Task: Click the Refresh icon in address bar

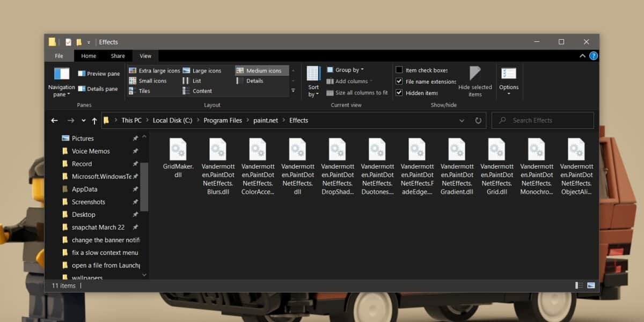Action: point(478,120)
